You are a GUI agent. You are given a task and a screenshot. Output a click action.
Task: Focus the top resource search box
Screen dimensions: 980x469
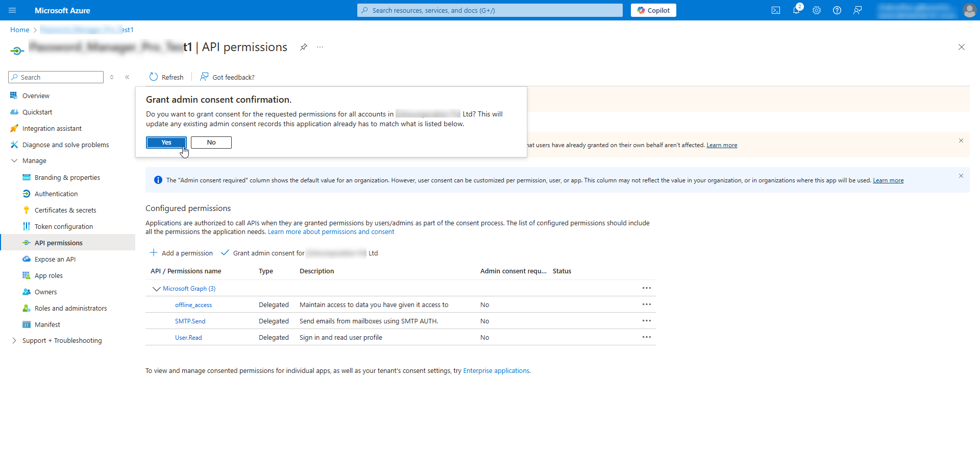[x=490, y=10]
